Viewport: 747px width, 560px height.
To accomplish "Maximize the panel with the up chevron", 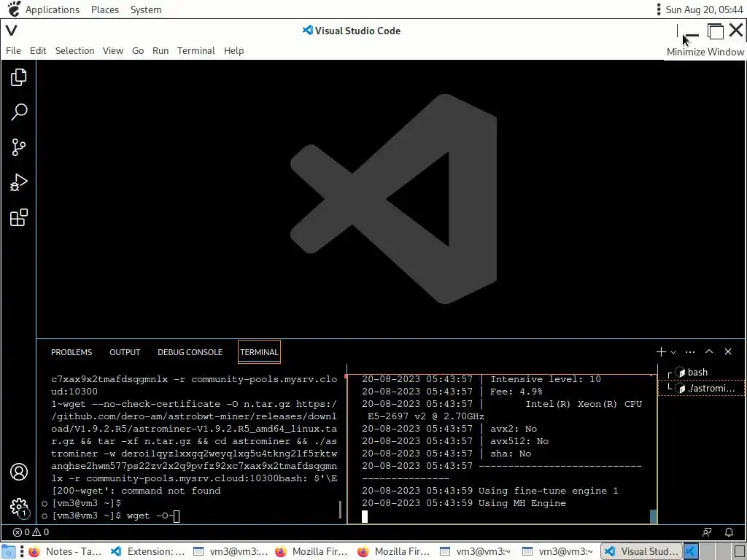I will click(x=709, y=351).
